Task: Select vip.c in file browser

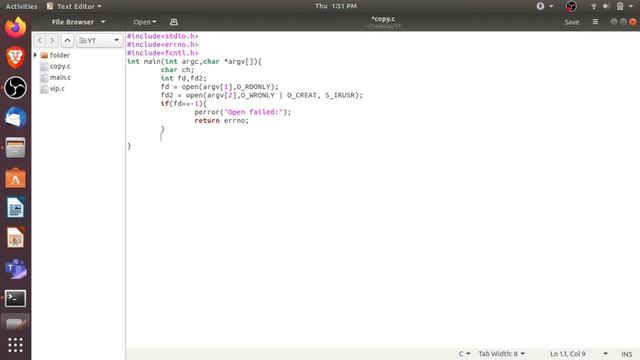Action: click(57, 89)
